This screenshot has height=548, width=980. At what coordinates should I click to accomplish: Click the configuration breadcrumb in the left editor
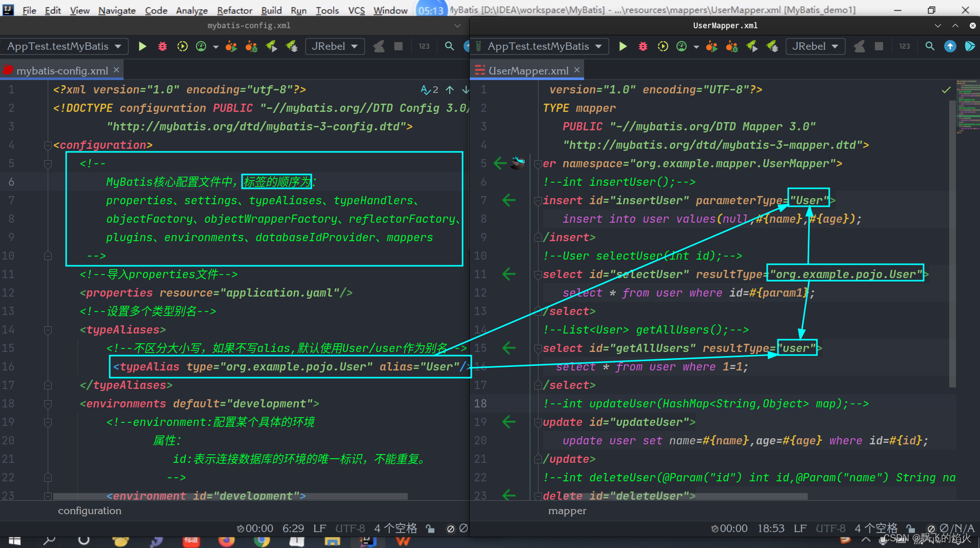pyautogui.click(x=90, y=511)
